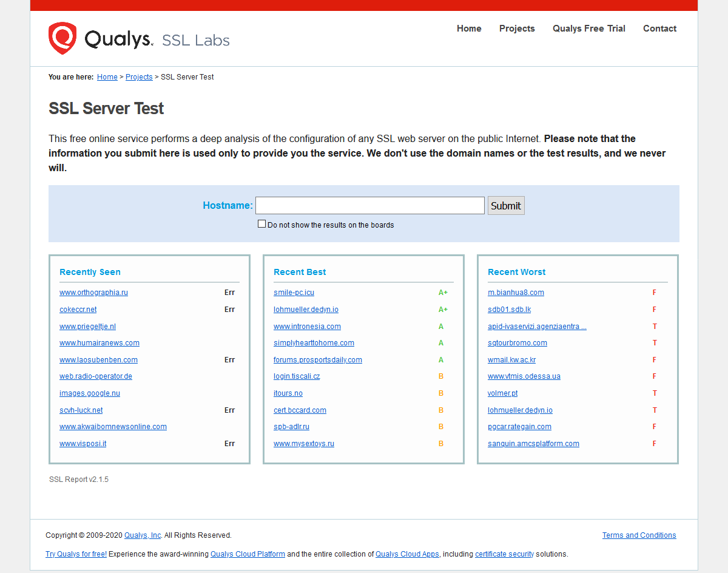Click the 'SSL Server Test' page heading
Image resolution: width=728 pixels, height=573 pixels.
point(106,109)
